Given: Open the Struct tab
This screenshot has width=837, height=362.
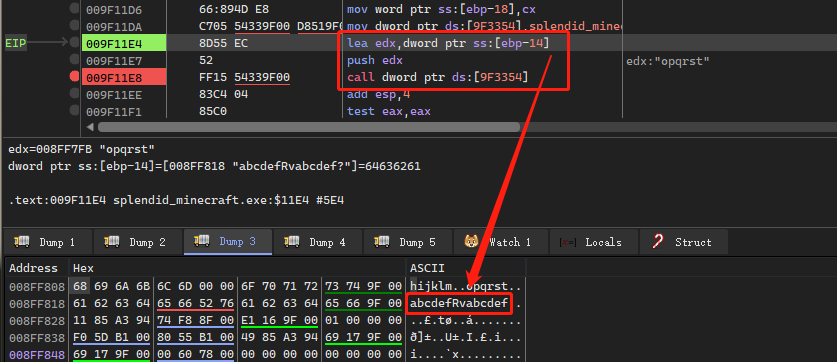Looking at the screenshot, I should pos(683,242).
